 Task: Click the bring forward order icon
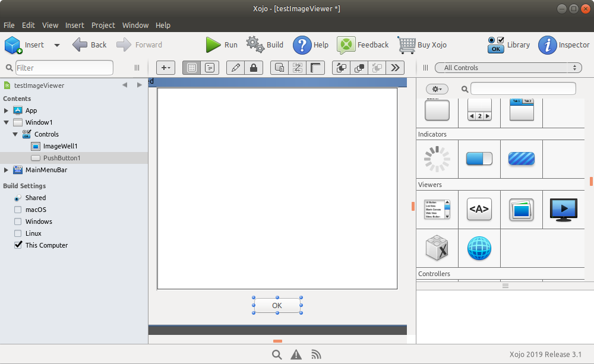click(x=342, y=68)
